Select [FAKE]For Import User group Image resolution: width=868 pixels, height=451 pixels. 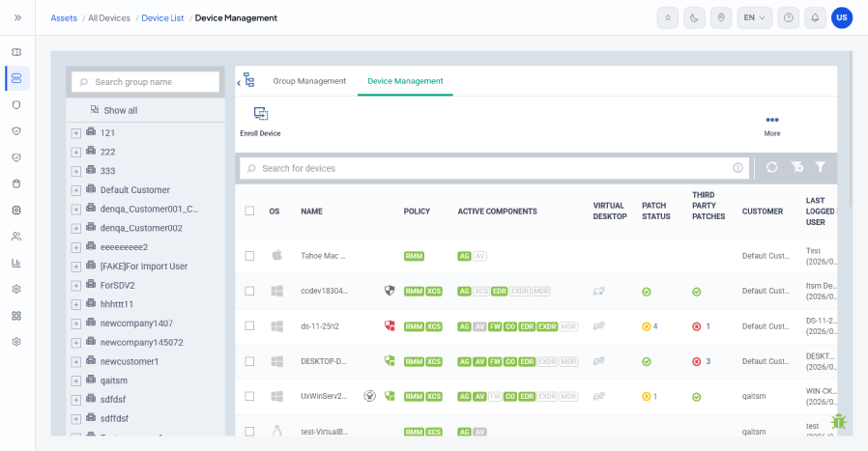[144, 267]
